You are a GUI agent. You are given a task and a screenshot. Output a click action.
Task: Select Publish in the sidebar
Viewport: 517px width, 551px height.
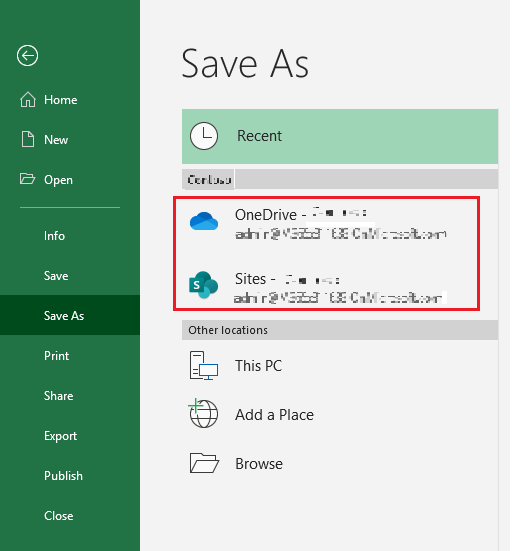coord(70,476)
